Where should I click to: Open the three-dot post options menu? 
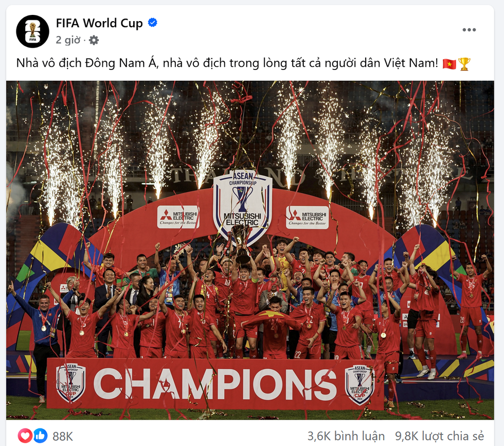coord(469,30)
